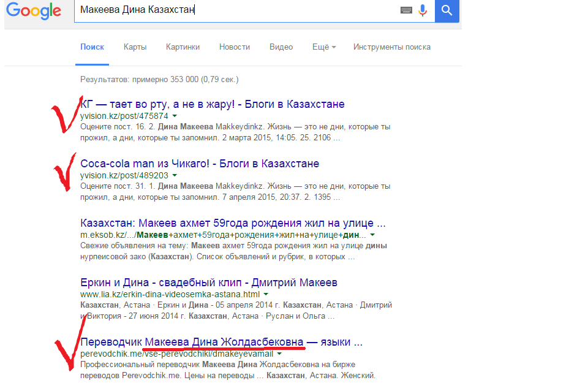588x391 pixels.
Task: Open the Видео tab
Action: [x=281, y=47]
